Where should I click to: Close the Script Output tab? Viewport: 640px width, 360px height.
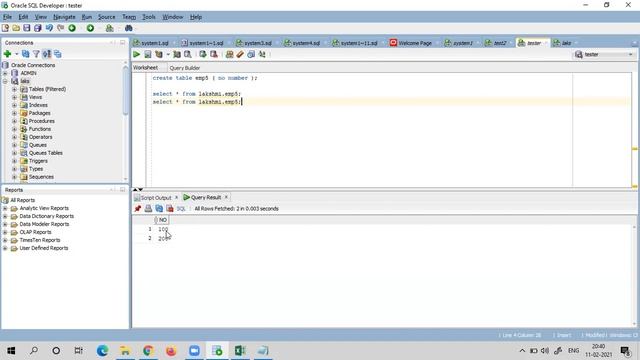[177, 197]
